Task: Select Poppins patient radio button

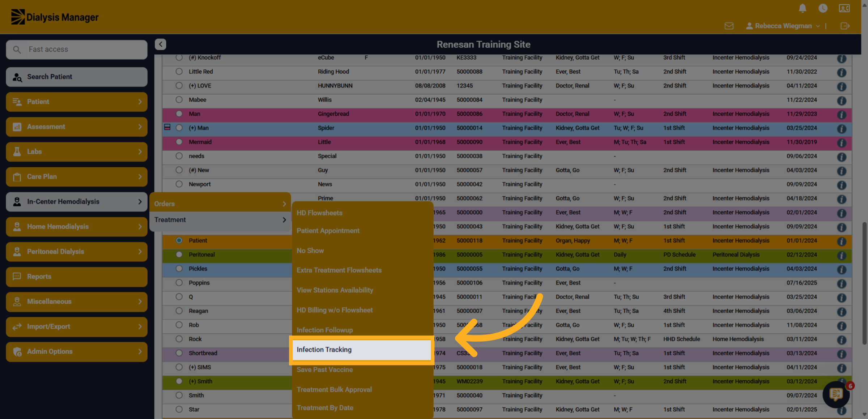Action: coord(179,283)
